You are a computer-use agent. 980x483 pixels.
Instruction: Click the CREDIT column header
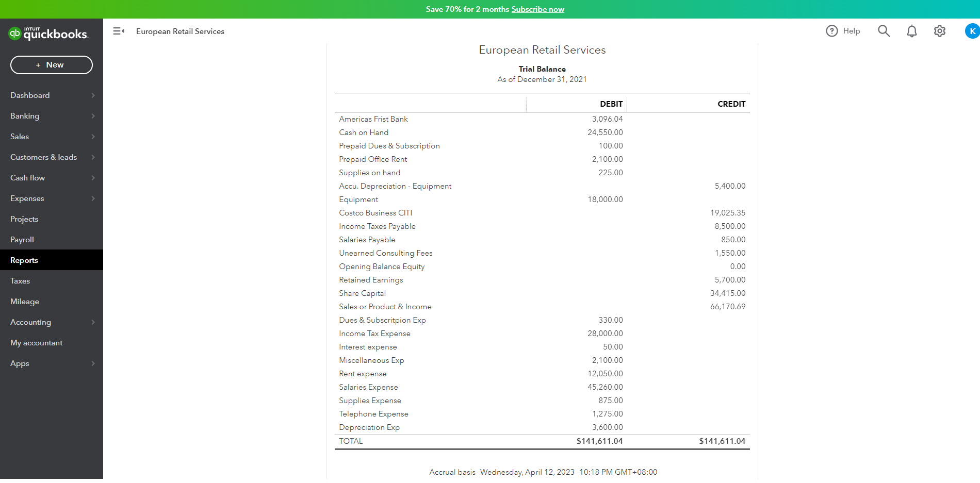pos(731,104)
